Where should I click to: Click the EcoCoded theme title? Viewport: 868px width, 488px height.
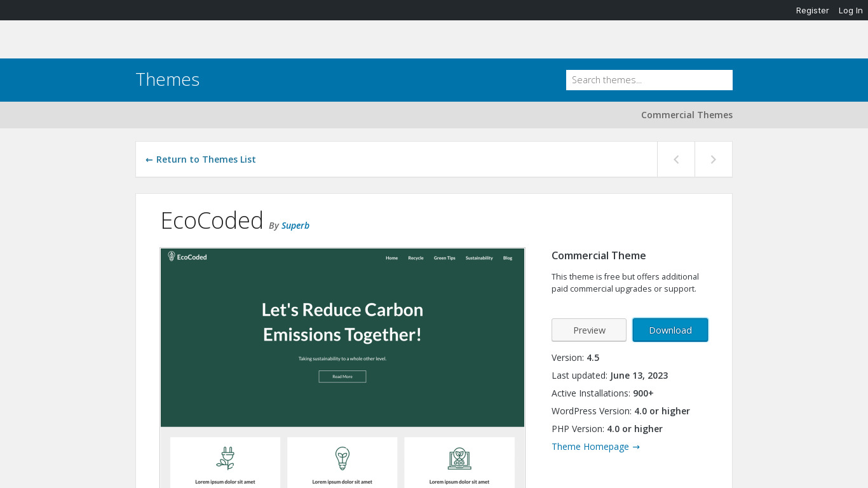coord(212,220)
